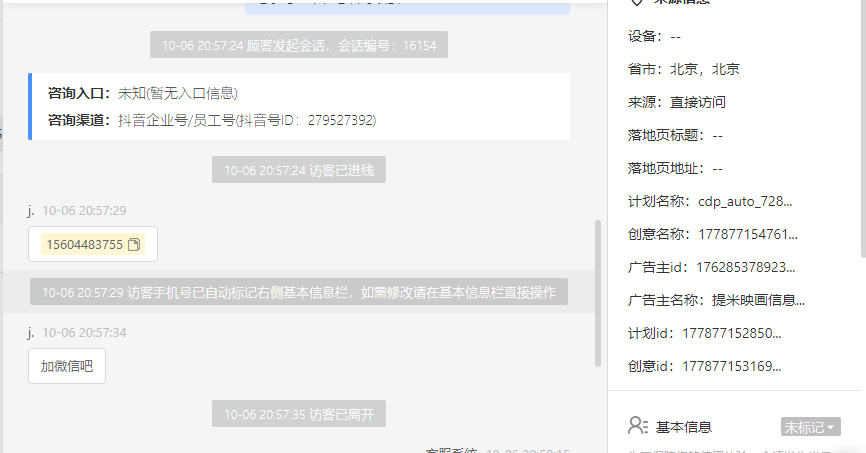Click the 广告主名称 提米映画信息... value
This screenshot has width=866, height=453.
758,301
